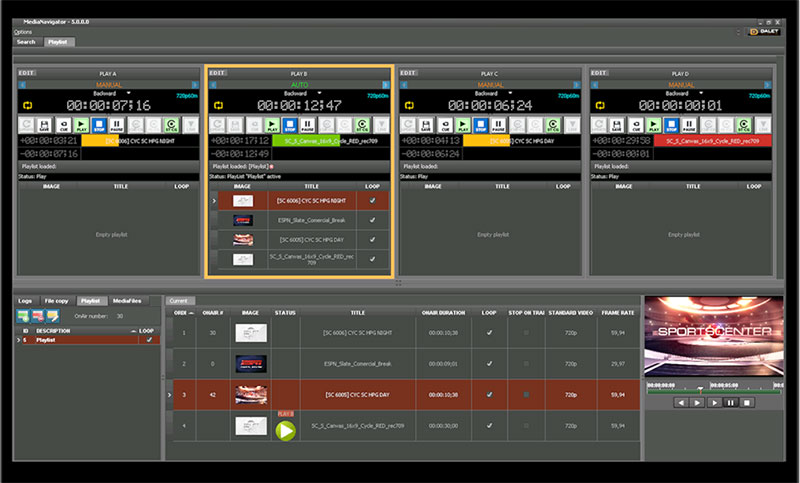Click Stop in the PLAY A transport
800x483 pixels.
[99, 124]
